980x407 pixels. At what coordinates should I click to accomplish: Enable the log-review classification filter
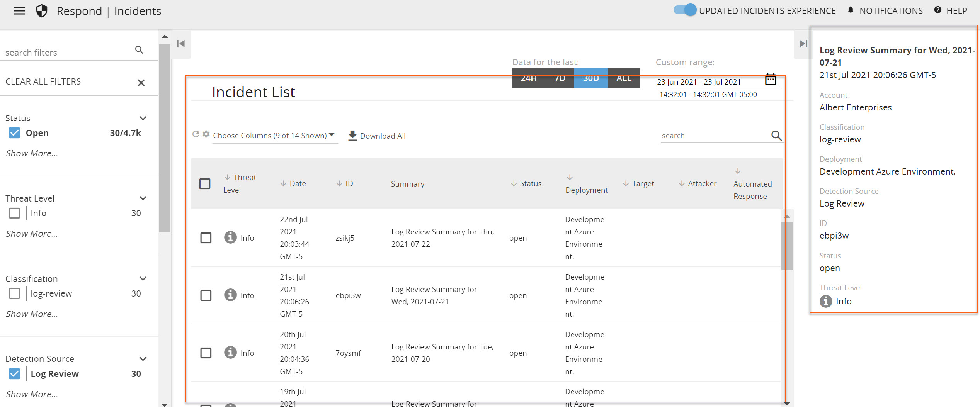pos(15,293)
